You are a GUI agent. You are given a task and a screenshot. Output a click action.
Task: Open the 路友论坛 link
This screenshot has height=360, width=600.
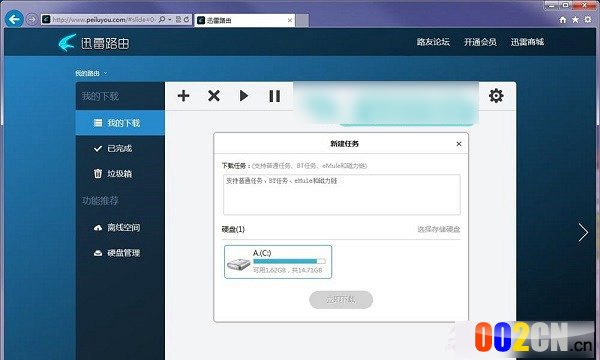pyautogui.click(x=433, y=42)
